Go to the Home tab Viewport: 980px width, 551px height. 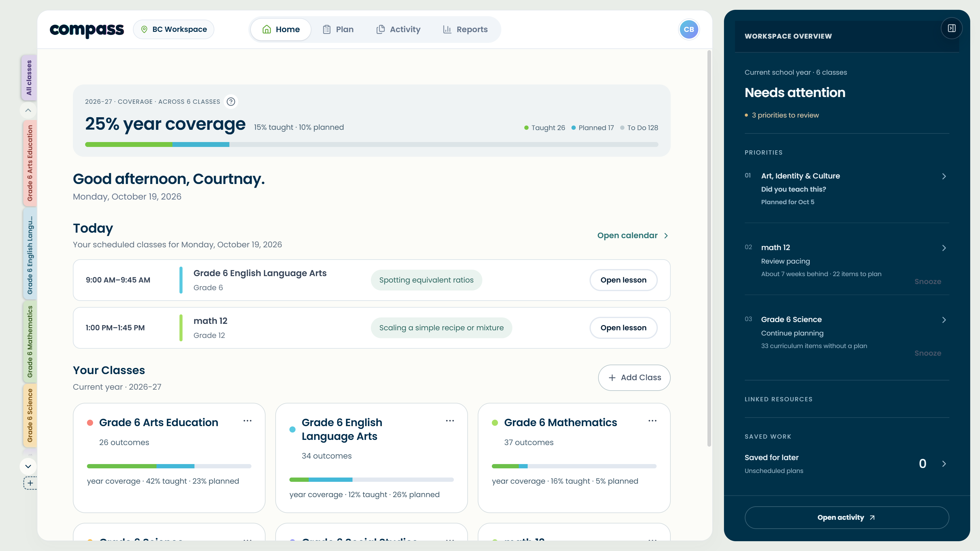coord(281,29)
